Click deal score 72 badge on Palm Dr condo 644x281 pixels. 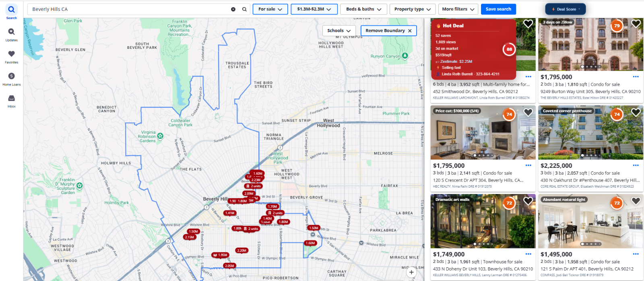point(617,203)
